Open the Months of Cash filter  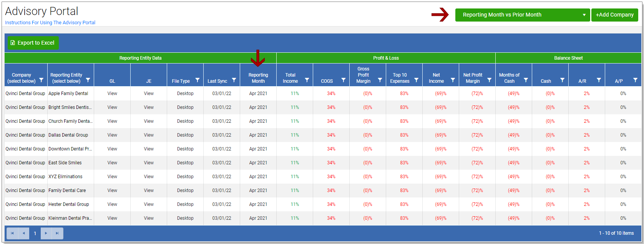coord(526,80)
